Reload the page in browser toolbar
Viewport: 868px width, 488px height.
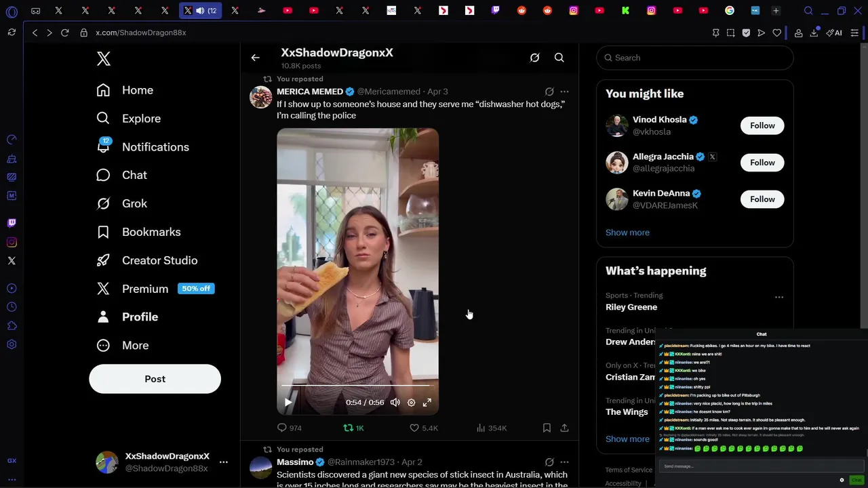[64, 33]
